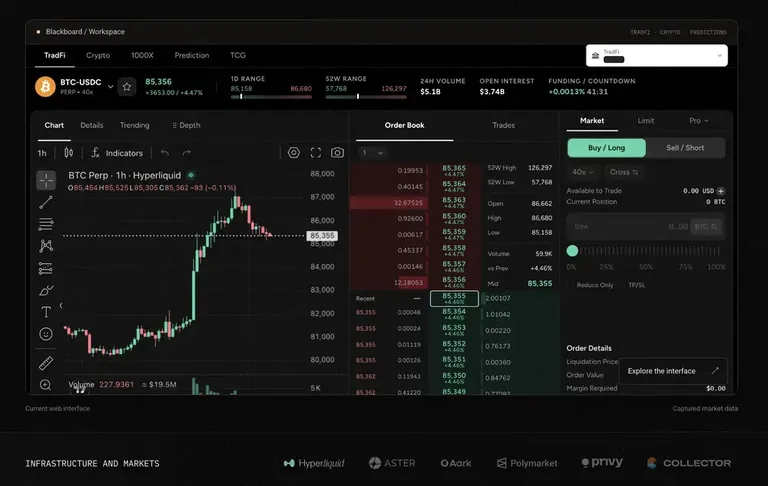The width and height of the screenshot is (768, 486).
Task: Click the Bitcoin coin logo
Action: (45, 87)
